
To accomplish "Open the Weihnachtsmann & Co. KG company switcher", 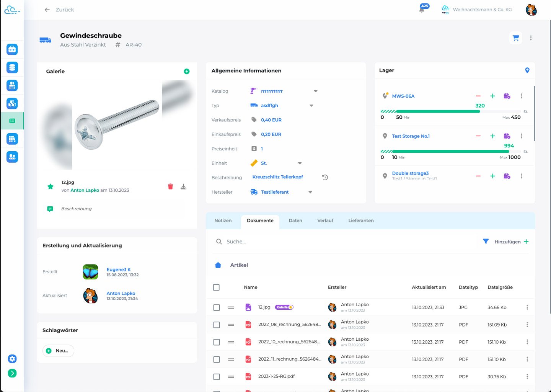I will tap(477, 10).
